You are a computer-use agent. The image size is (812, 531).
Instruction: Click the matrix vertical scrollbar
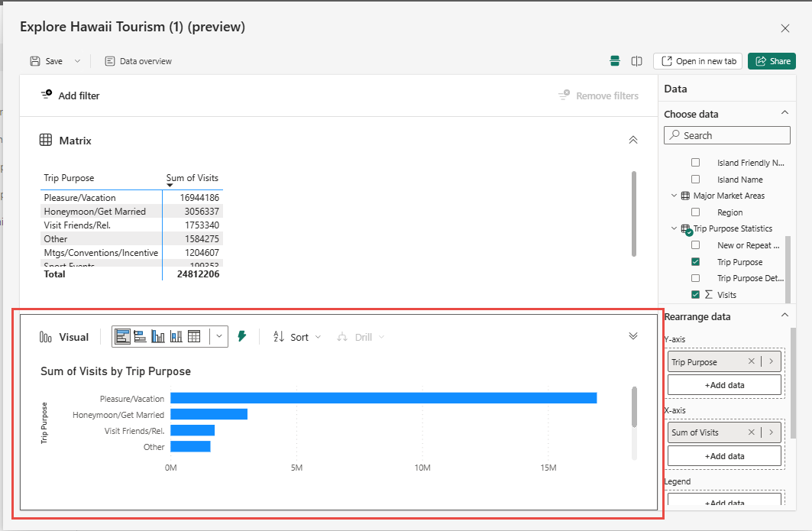click(x=634, y=213)
